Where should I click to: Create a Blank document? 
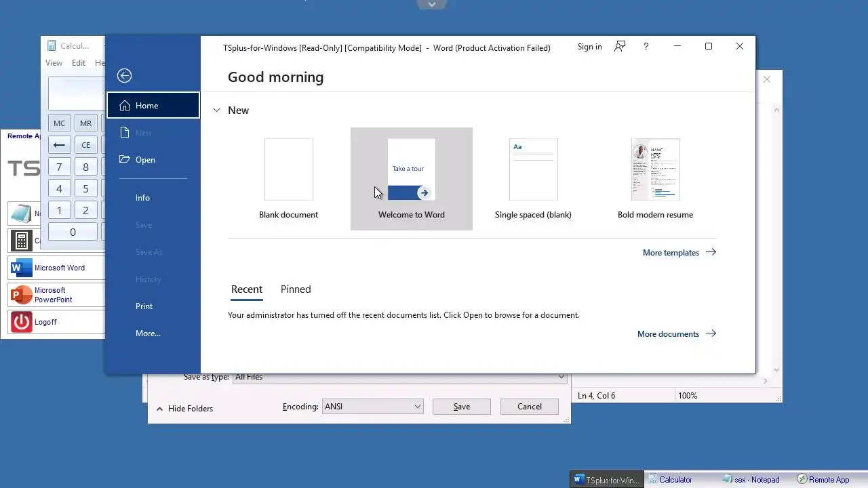coord(288,179)
